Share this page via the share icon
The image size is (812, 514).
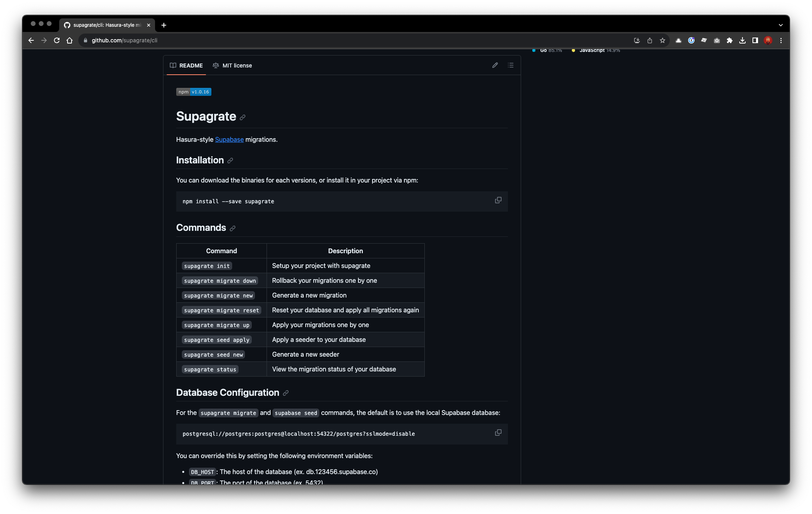650,40
